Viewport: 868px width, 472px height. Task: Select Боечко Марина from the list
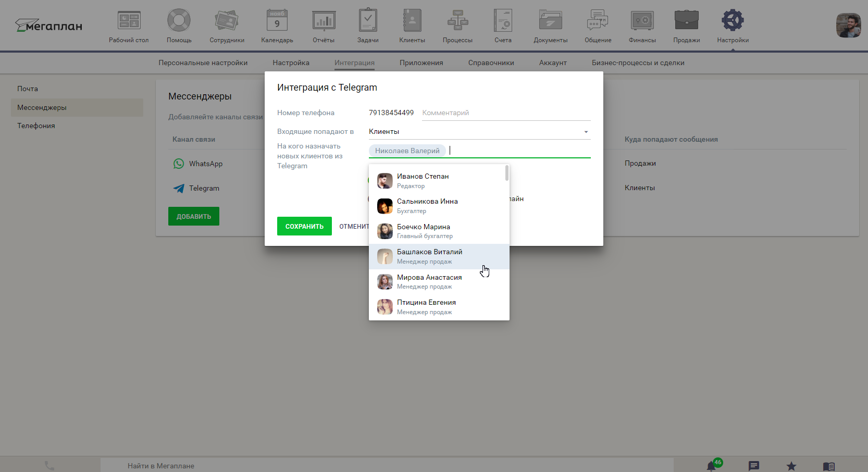pyautogui.click(x=437, y=231)
